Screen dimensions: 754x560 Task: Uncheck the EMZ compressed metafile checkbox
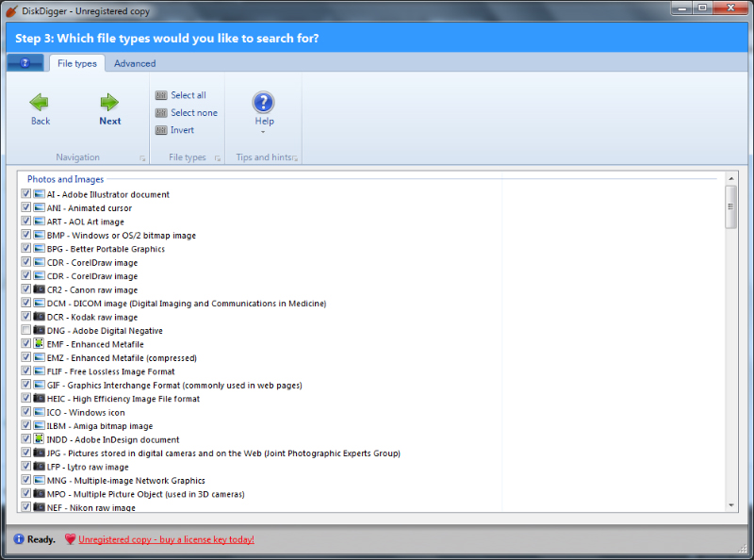[x=26, y=357]
